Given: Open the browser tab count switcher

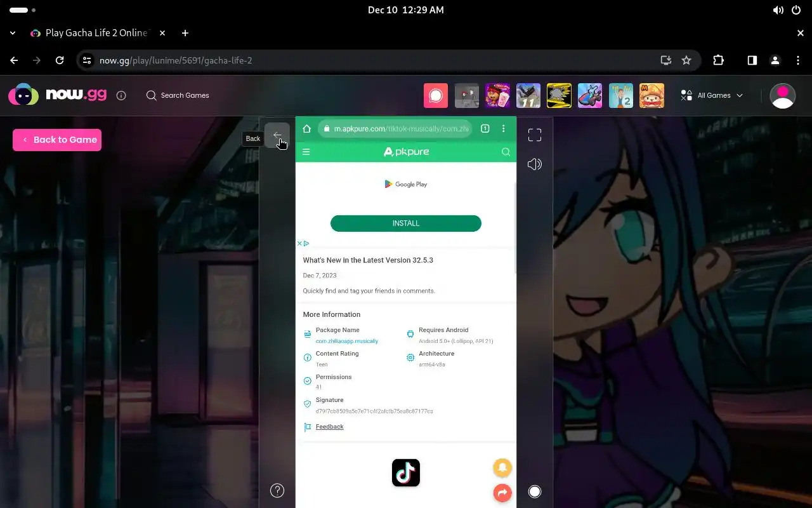Looking at the screenshot, I should (x=485, y=129).
